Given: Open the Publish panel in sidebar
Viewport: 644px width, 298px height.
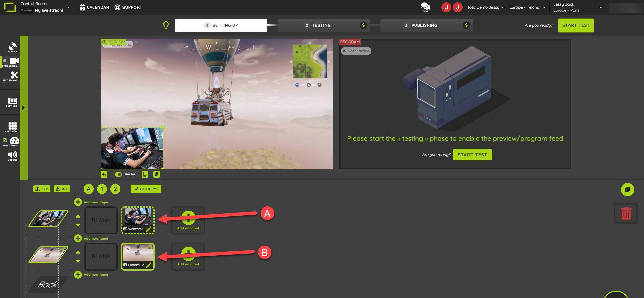Looking at the screenshot, I should pos(12,47).
